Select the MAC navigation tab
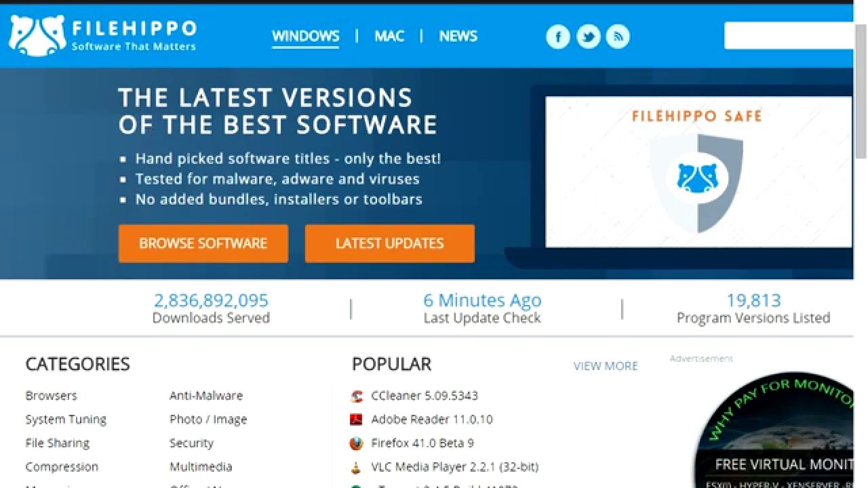 tap(389, 37)
